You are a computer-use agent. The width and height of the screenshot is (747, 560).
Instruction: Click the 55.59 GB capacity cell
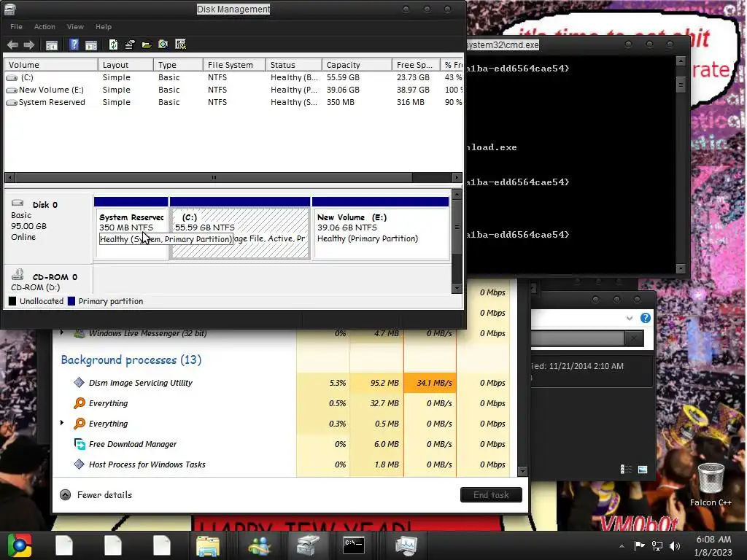pyautogui.click(x=343, y=77)
